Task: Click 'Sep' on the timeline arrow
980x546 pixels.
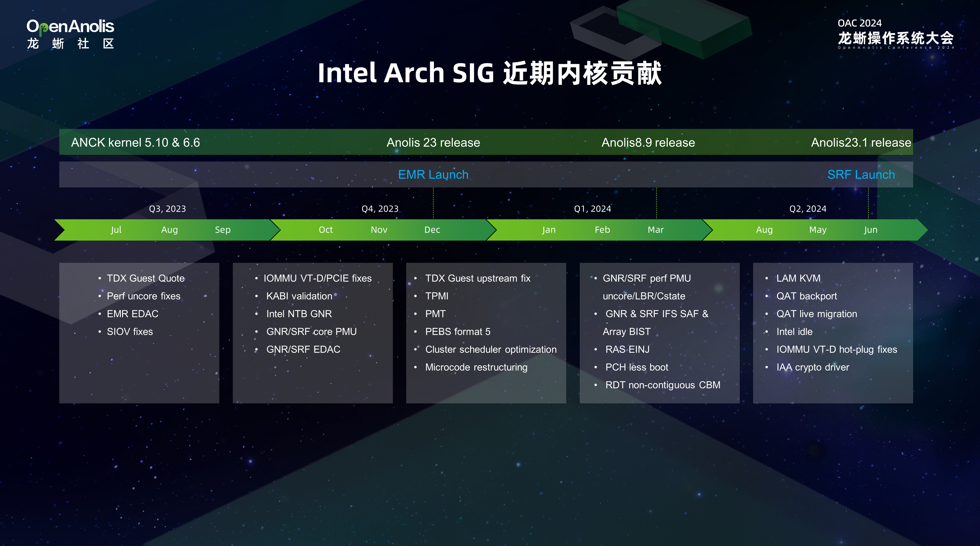Action: pyautogui.click(x=223, y=230)
